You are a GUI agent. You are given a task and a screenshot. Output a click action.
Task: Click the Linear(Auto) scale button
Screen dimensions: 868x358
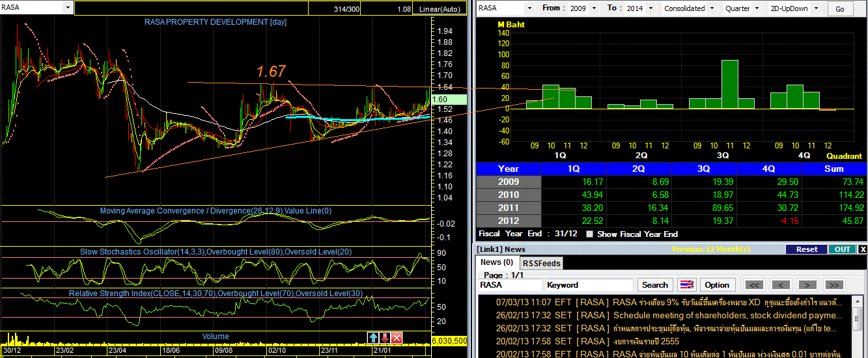coord(440,9)
